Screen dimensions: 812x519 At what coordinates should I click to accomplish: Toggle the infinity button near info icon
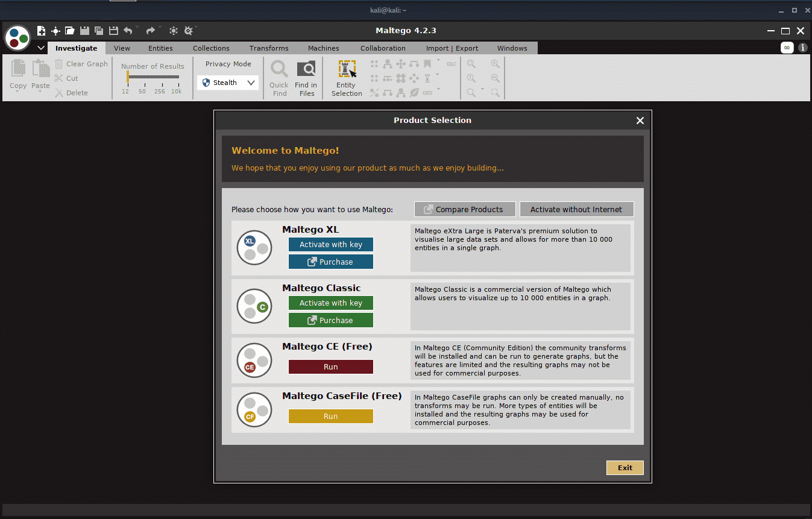pyautogui.click(x=787, y=48)
